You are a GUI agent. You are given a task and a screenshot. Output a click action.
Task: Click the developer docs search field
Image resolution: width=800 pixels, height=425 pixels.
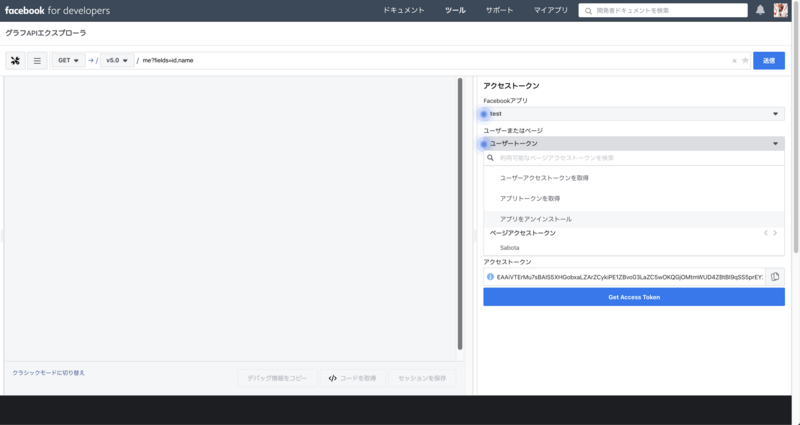(x=663, y=10)
